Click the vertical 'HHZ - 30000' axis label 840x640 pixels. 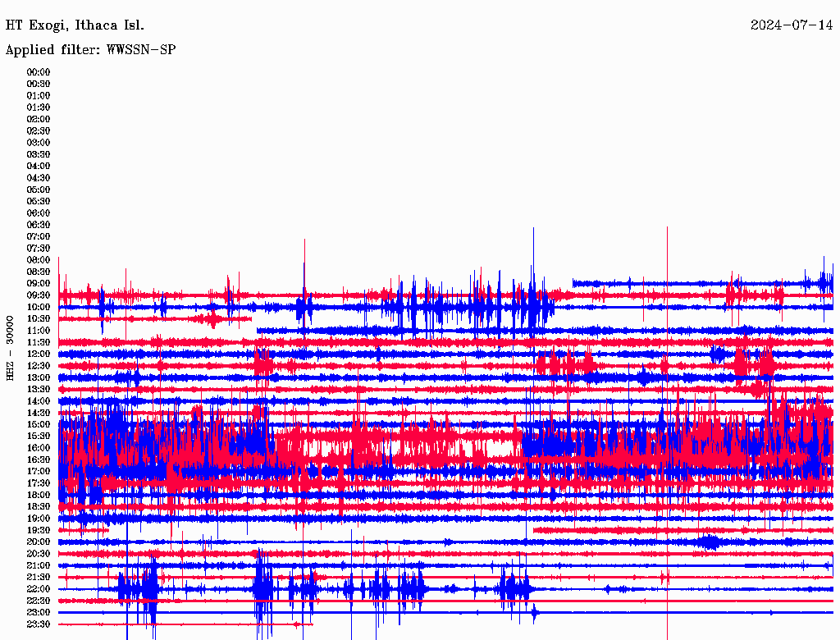point(11,347)
